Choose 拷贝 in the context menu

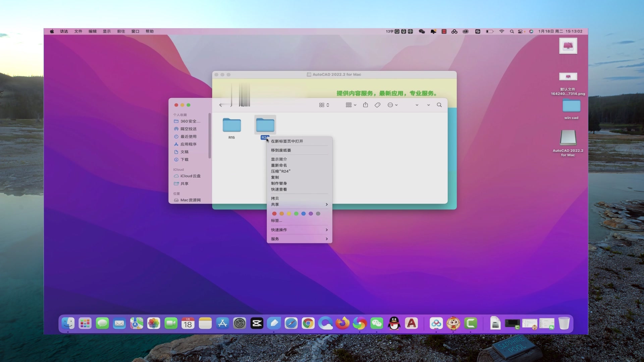pyautogui.click(x=299, y=198)
